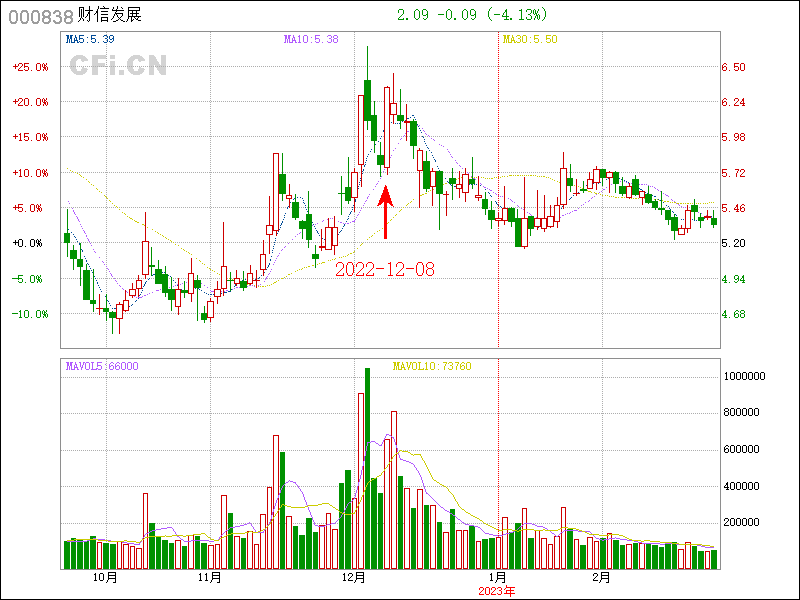Click the MA30:5.50 indicator label
The image size is (800, 600).
point(530,40)
